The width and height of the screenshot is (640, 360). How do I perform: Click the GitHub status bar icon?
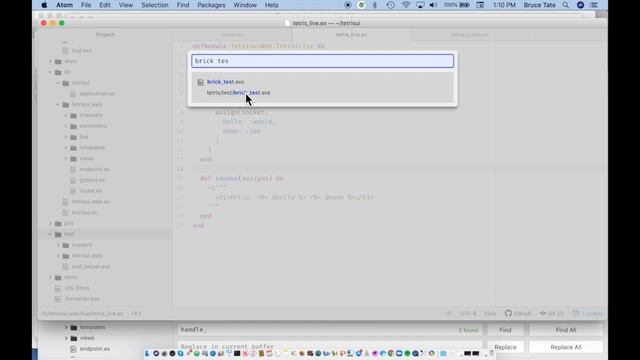pos(518,313)
